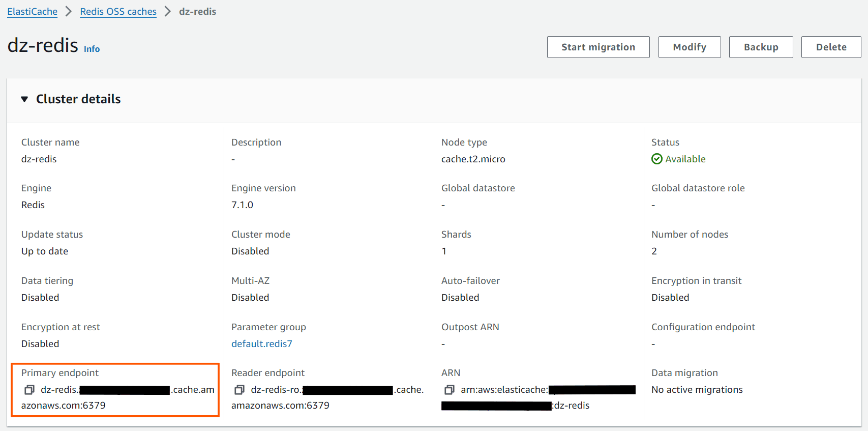Screen dimensions: 868x431
Task: Click the Shards label
Action: point(457,234)
